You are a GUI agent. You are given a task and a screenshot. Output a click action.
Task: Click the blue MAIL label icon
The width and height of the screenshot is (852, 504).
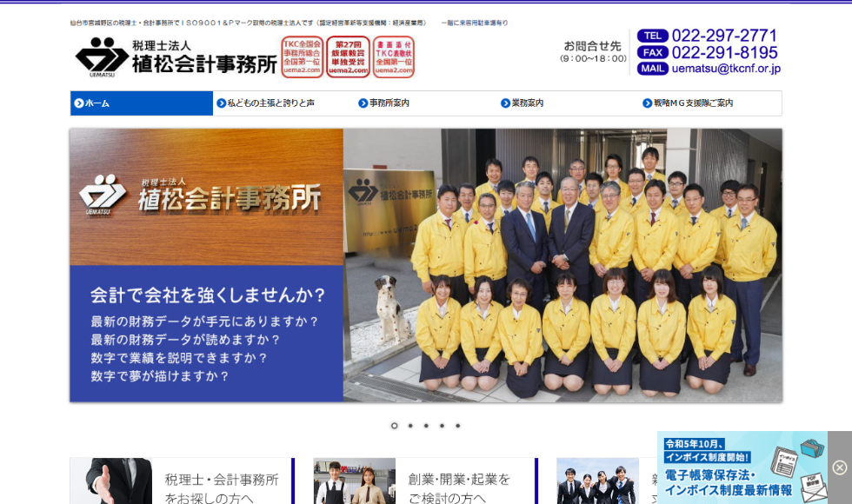652,69
